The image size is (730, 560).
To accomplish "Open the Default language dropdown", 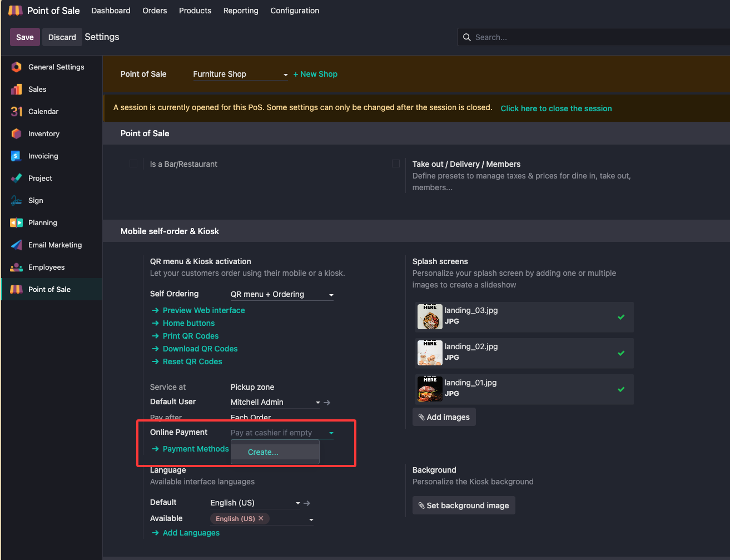I will tap(255, 503).
